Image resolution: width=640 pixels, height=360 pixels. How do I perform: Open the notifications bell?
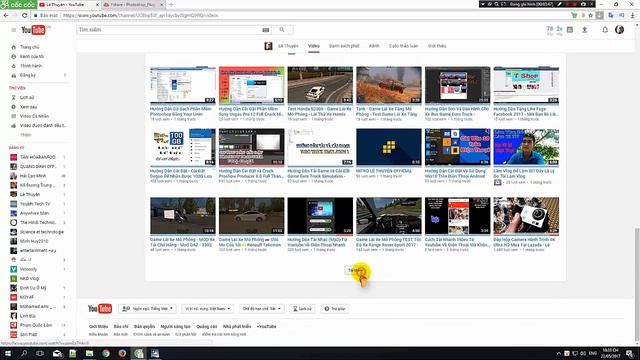(605, 30)
